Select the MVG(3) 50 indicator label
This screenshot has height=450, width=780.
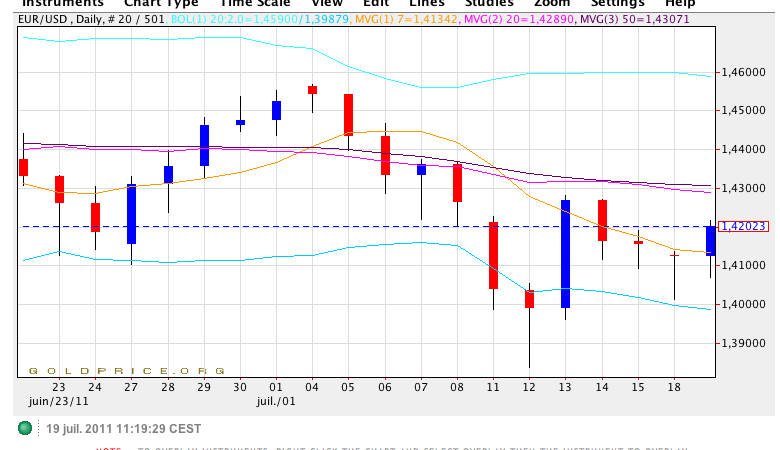(634, 19)
